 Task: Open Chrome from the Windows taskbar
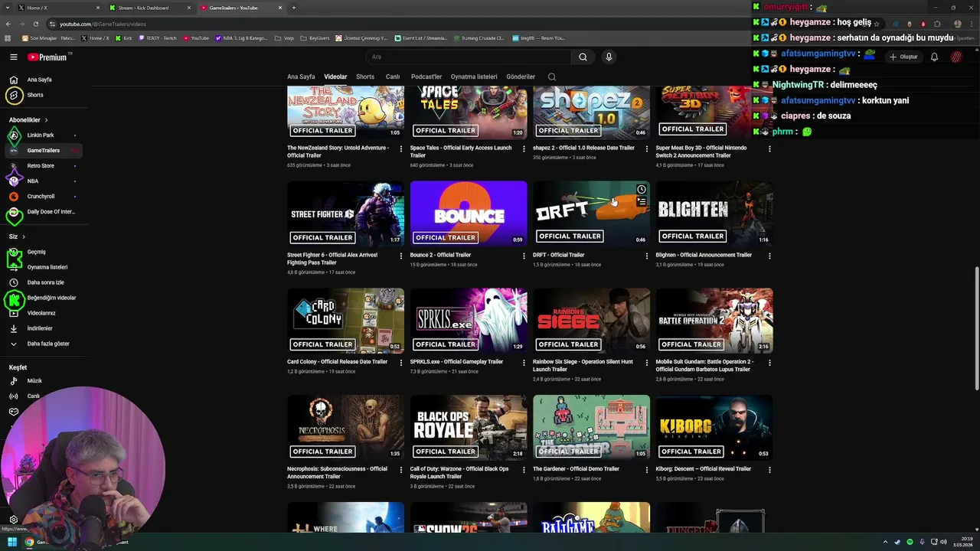point(29,542)
